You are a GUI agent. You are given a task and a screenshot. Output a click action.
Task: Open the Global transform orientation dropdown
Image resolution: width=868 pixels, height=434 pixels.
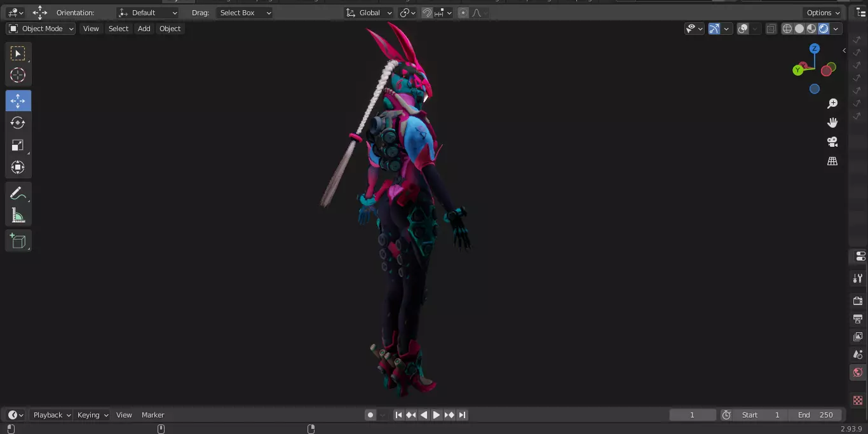[x=369, y=13]
